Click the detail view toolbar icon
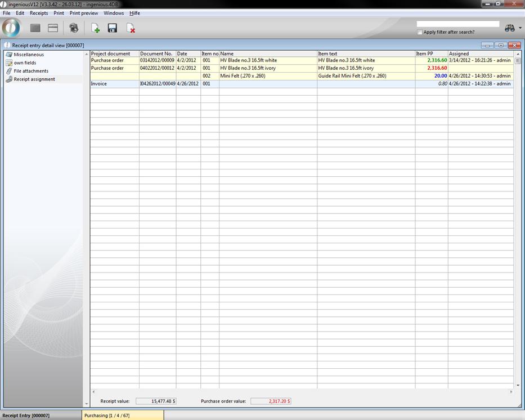The height and width of the screenshot is (420, 525). click(x=53, y=28)
